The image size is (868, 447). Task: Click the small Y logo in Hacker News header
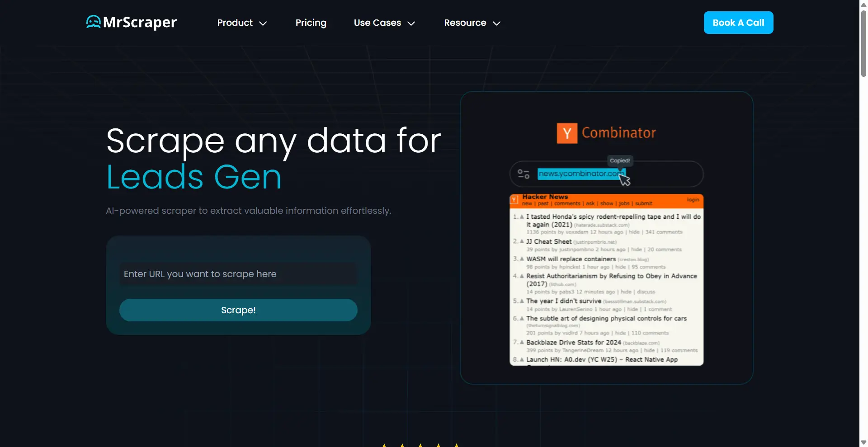coord(514,200)
